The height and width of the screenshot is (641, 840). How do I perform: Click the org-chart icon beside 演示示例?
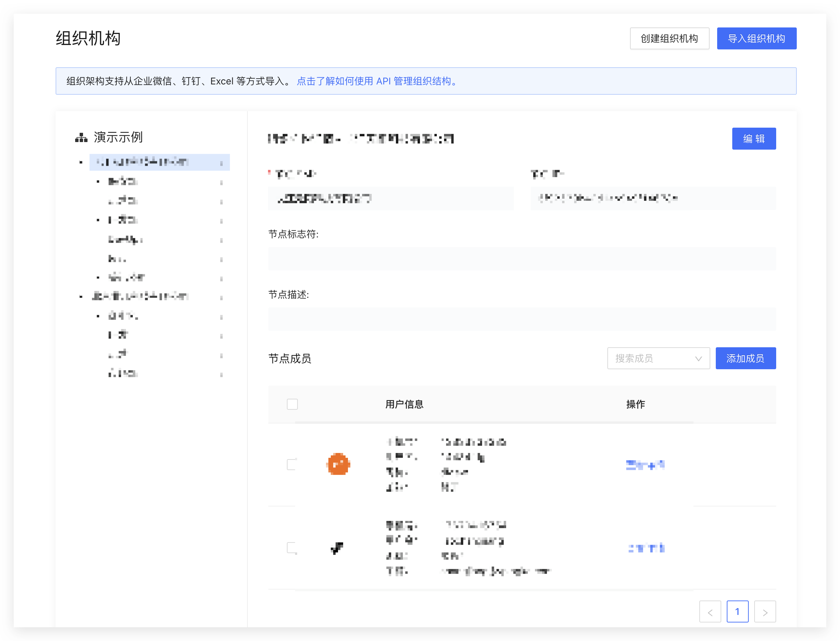click(x=81, y=137)
